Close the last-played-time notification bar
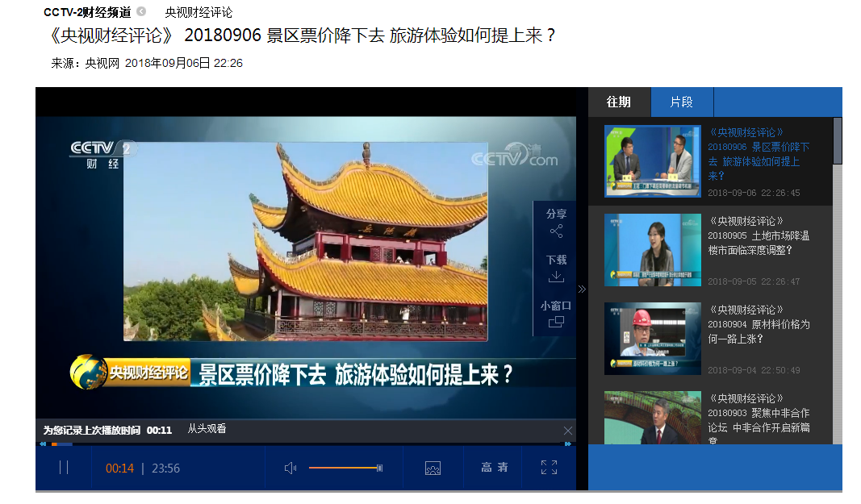 click(567, 431)
